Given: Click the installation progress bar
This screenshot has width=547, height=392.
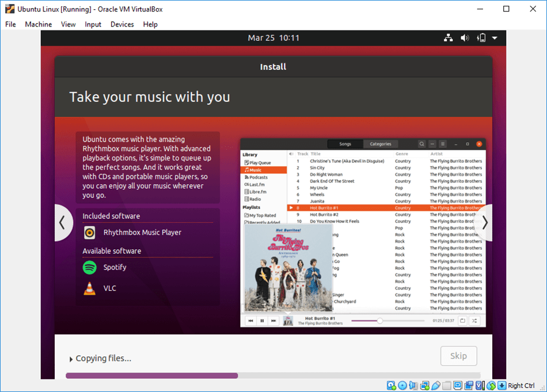Looking at the screenshot, I should (x=273, y=376).
